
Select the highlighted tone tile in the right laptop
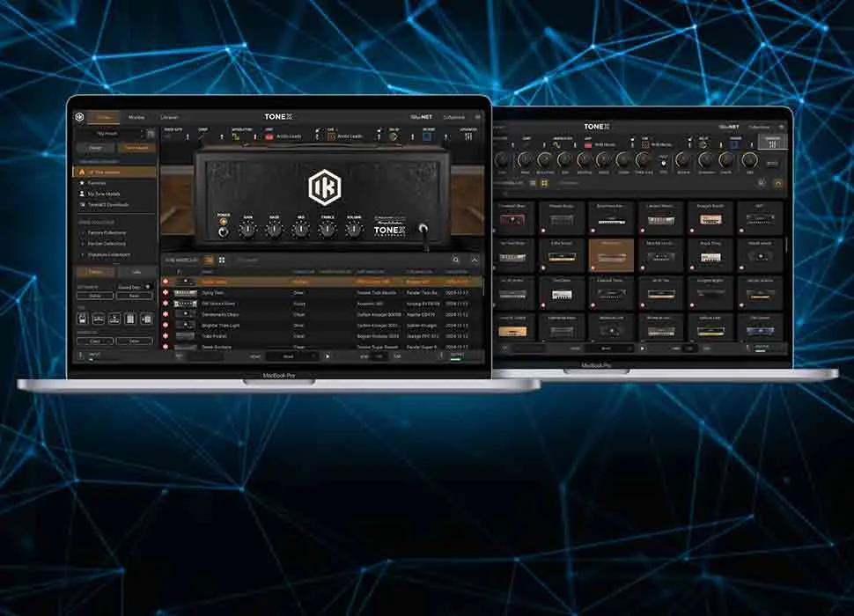coord(611,254)
